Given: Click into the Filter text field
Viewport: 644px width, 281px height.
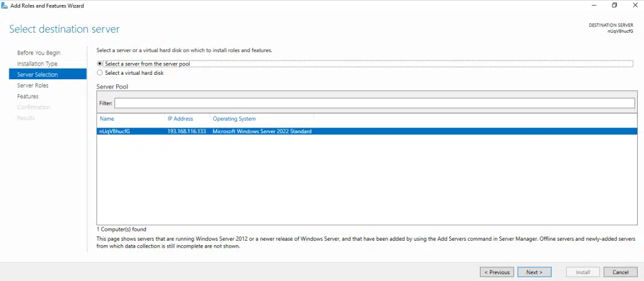Looking at the screenshot, I should click(x=374, y=103).
